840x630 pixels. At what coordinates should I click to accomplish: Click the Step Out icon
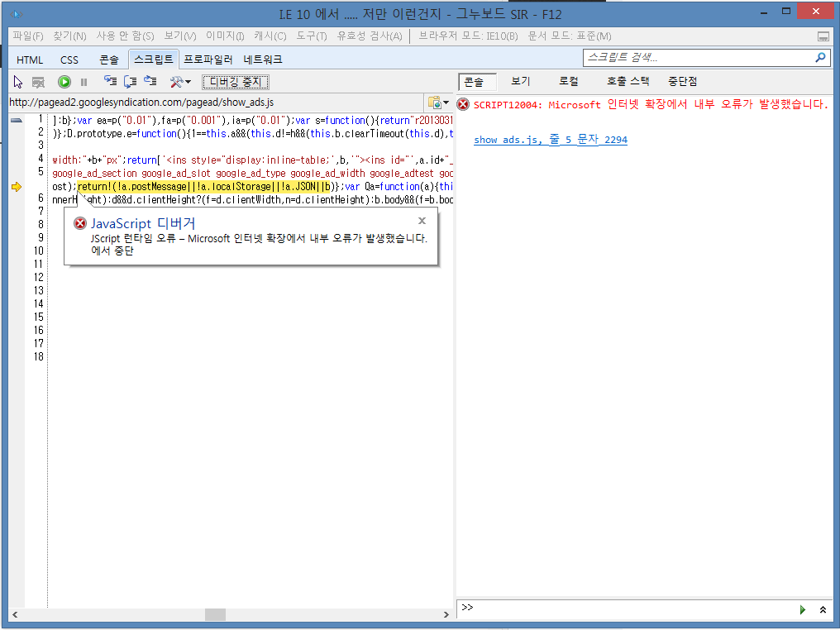tap(150, 82)
